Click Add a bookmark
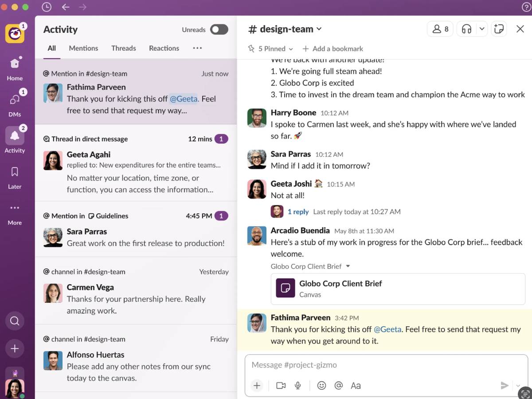This screenshot has height=399, width=532. [332, 49]
